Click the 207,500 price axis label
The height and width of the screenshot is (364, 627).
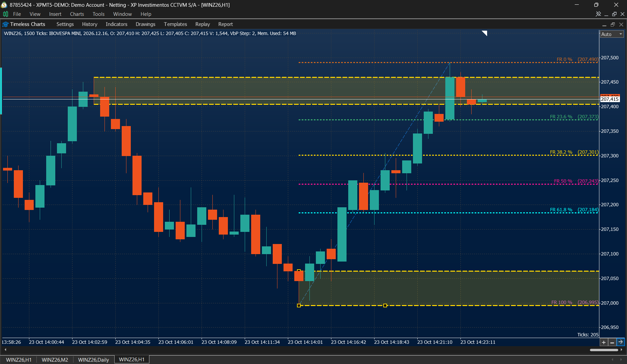point(610,58)
